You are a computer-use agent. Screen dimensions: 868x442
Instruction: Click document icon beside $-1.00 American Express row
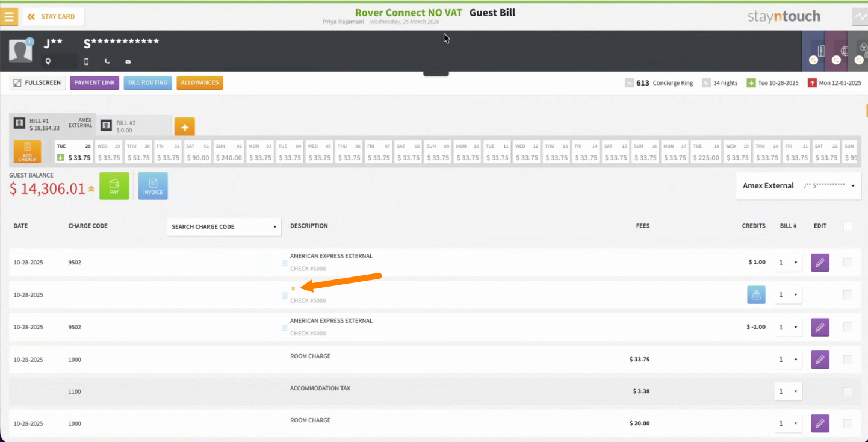(285, 328)
